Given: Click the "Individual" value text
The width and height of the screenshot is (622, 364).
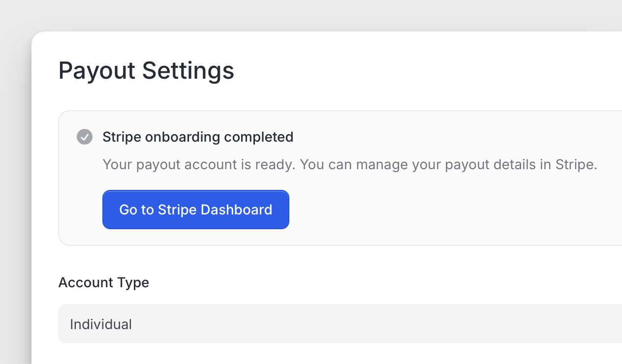Looking at the screenshot, I should click(101, 324).
